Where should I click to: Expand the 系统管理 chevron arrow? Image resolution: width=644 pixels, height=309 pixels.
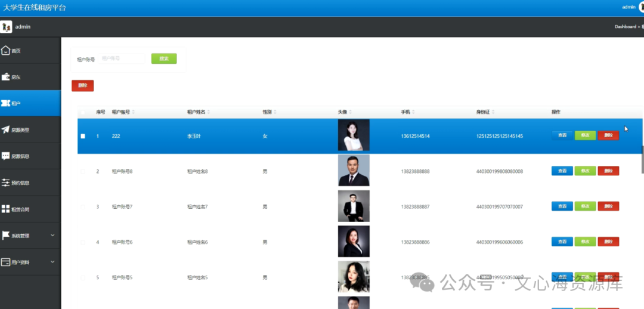point(52,235)
